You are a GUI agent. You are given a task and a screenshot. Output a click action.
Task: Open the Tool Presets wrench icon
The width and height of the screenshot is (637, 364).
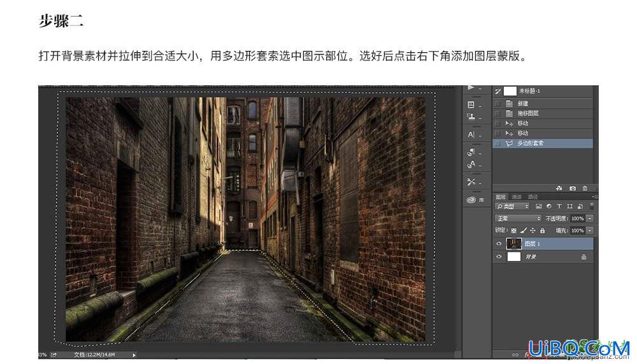point(471,182)
